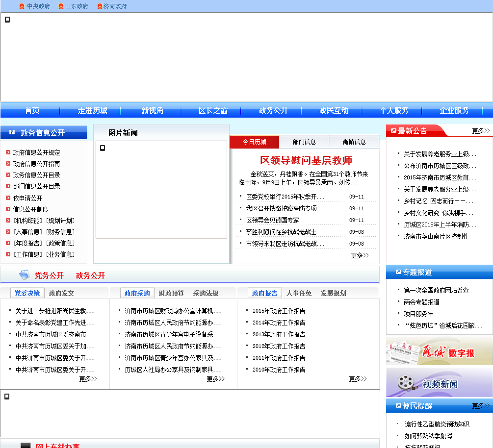Click the red arrow icon beside 政府信息公开规定
493x448 pixels.
click(8, 152)
